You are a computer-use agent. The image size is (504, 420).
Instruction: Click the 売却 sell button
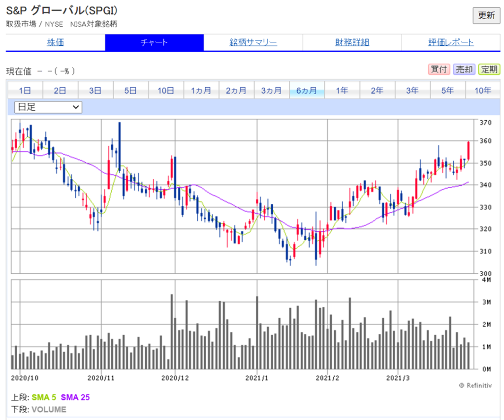pos(464,69)
